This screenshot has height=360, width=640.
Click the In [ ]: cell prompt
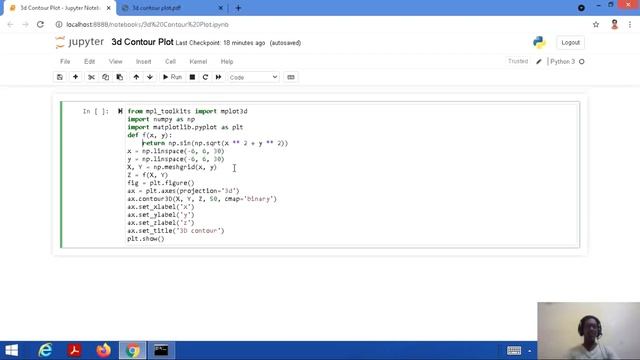(96, 111)
